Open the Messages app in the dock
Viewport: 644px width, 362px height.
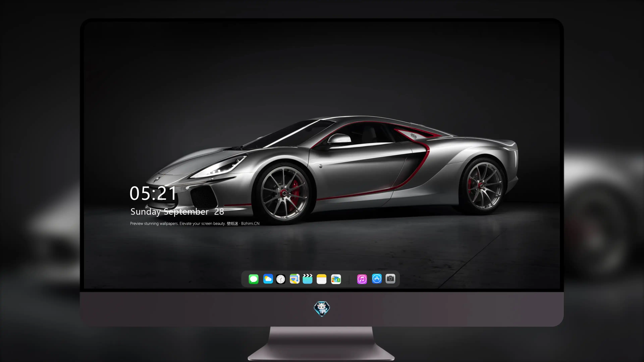click(x=254, y=279)
